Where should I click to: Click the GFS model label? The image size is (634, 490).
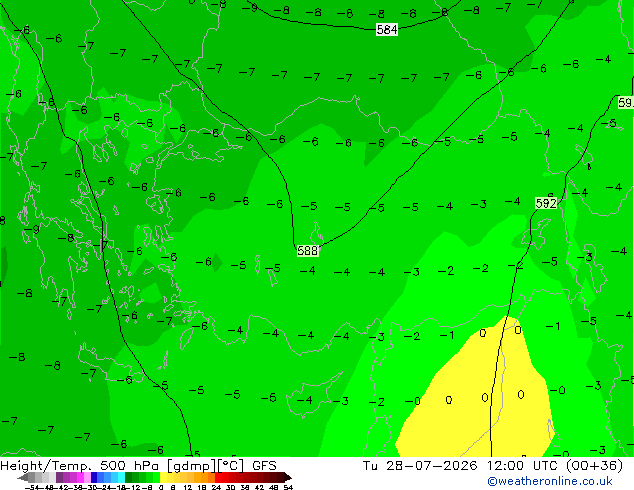(264, 465)
